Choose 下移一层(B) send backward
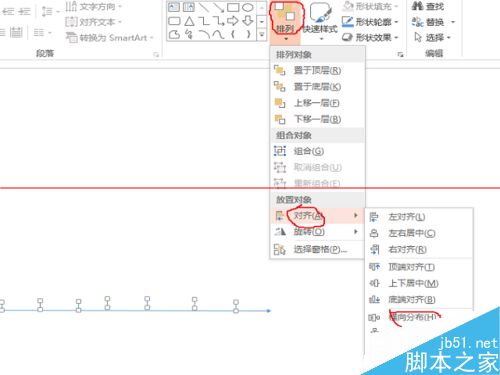The image size is (500, 375). 317,119
